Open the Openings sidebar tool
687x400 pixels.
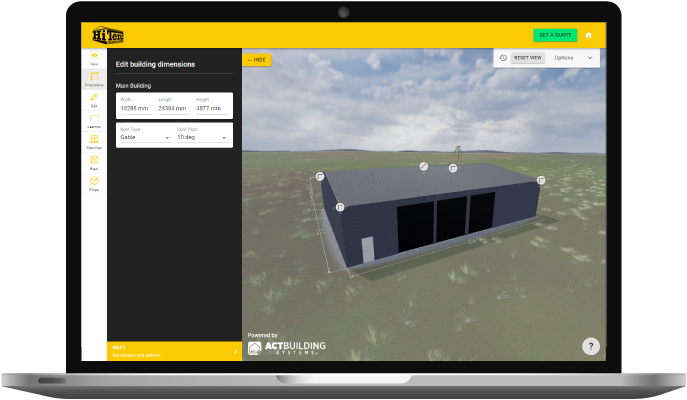coord(94,142)
